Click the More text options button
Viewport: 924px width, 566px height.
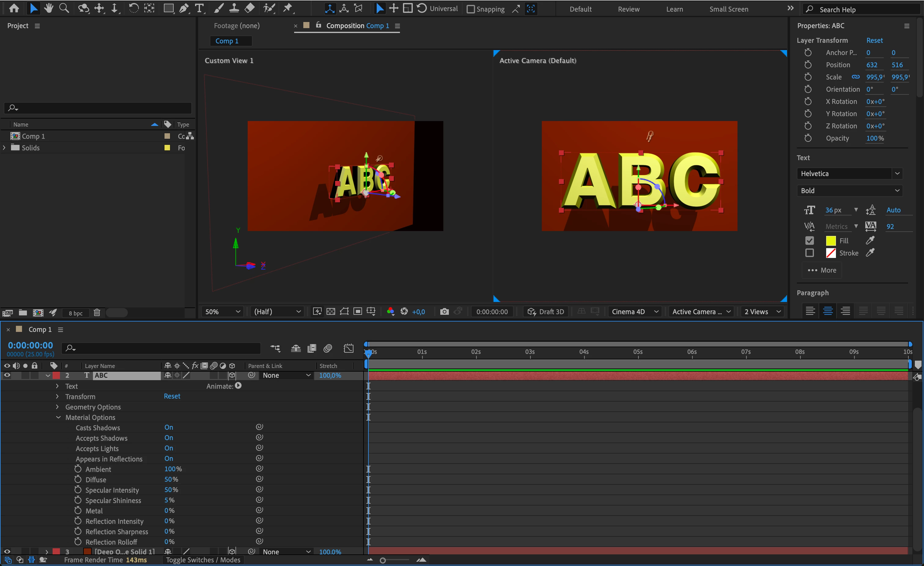[x=822, y=270]
